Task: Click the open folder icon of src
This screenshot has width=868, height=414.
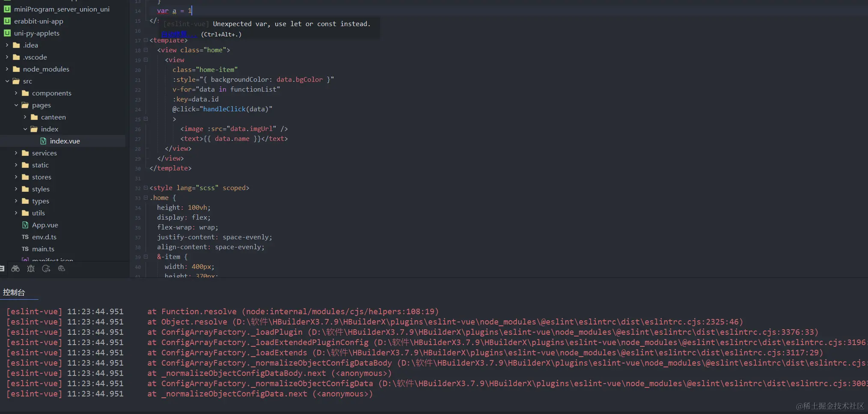Action: pyautogui.click(x=16, y=81)
